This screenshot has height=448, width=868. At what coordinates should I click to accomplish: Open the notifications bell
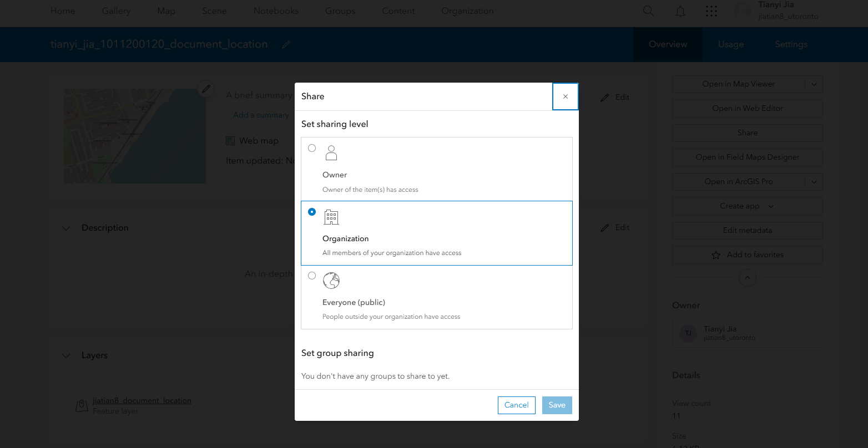pos(680,11)
